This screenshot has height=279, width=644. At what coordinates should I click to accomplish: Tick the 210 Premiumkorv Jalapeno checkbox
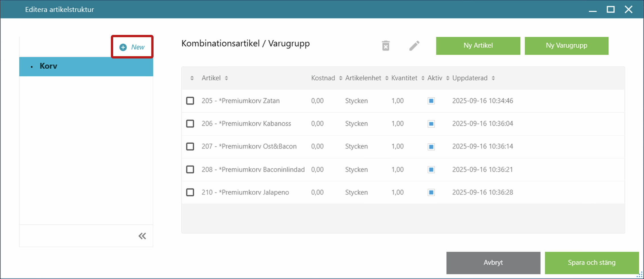coord(190,192)
